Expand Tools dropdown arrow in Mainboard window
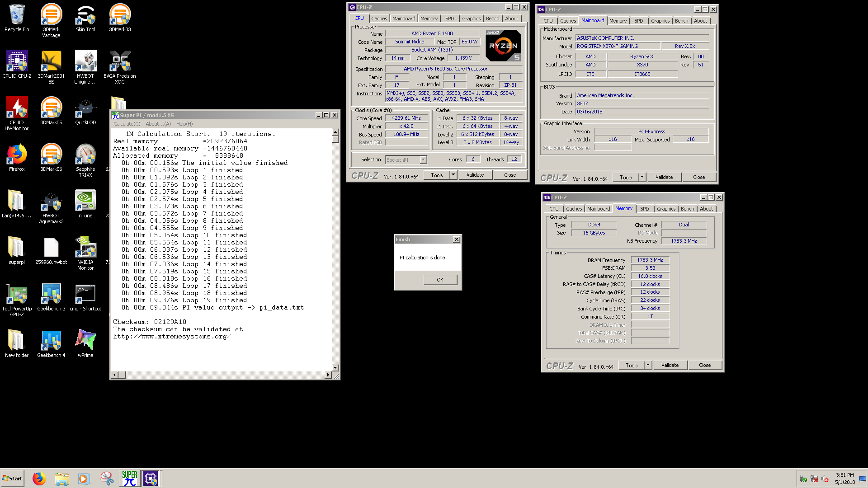This screenshot has width=868, height=488. pos(642,177)
